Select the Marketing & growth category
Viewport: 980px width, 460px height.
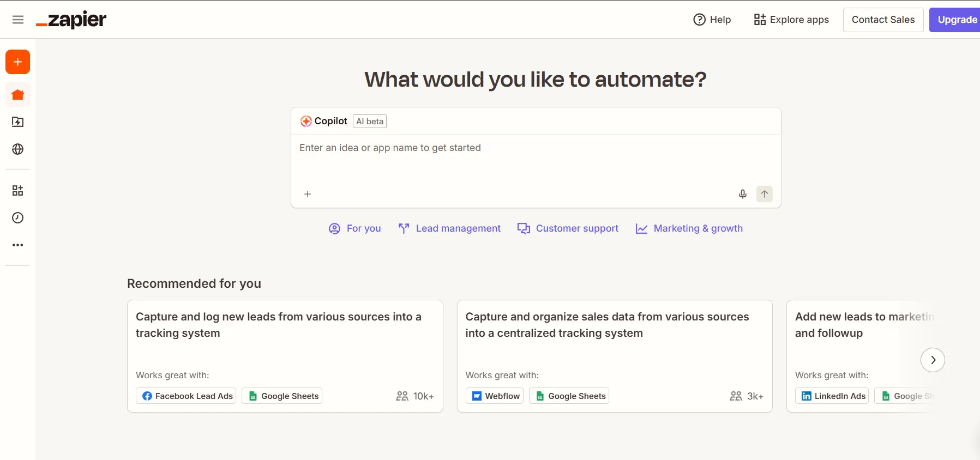(x=689, y=228)
